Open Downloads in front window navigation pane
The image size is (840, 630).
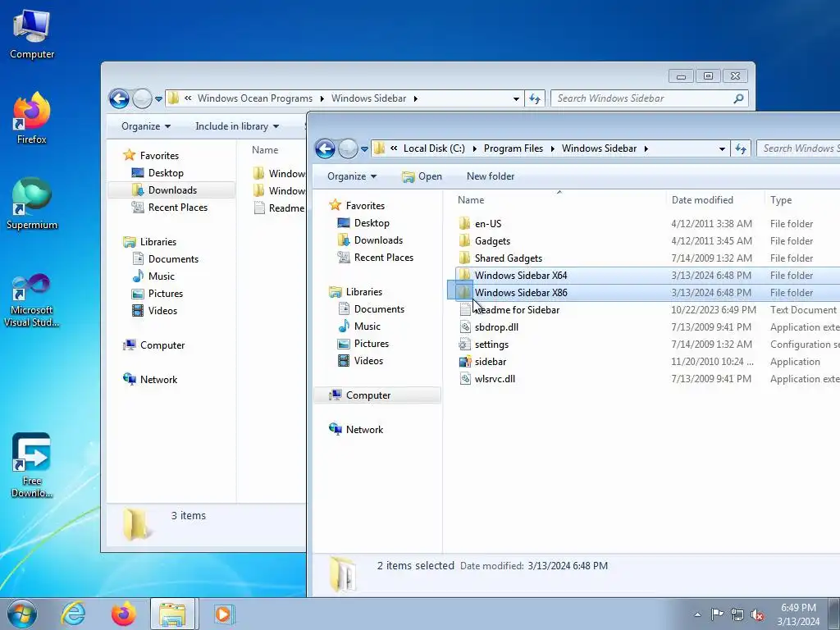click(378, 240)
